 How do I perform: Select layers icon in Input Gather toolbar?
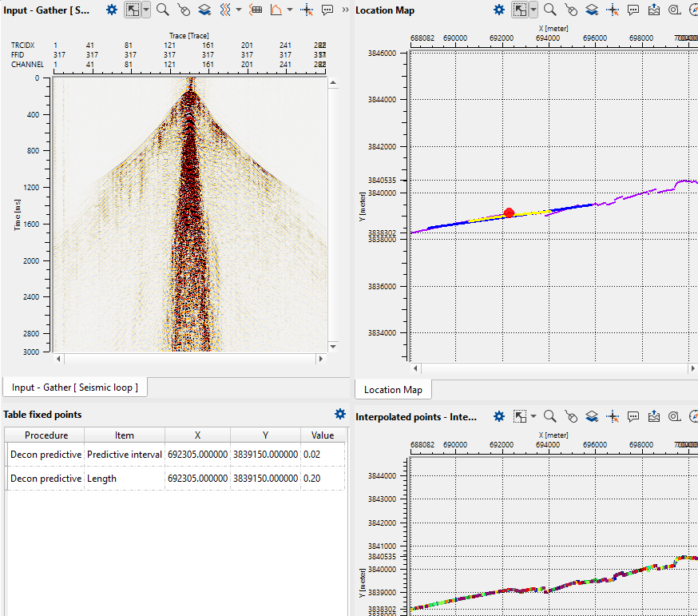[204, 10]
